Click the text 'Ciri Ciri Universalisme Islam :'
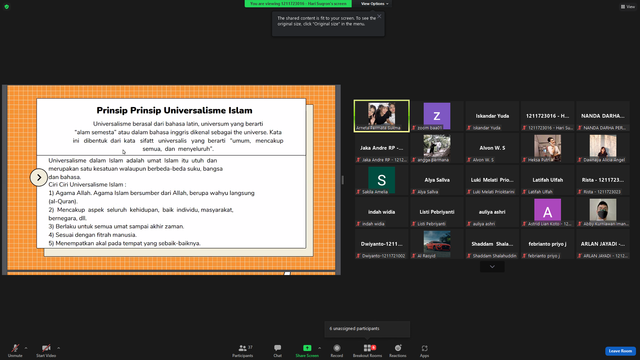The image size is (640, 360). (x=87, y=184)
